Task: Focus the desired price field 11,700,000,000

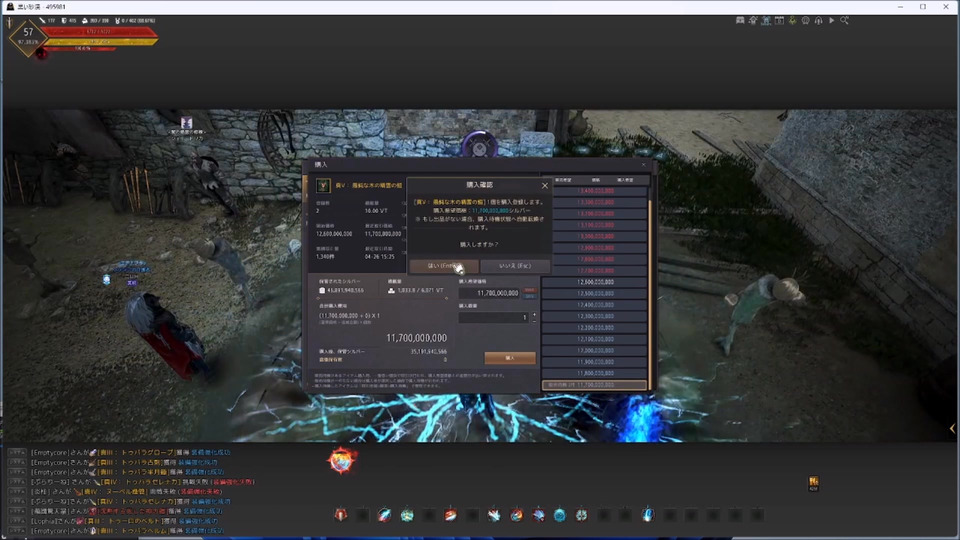Action: pos(489,293)
